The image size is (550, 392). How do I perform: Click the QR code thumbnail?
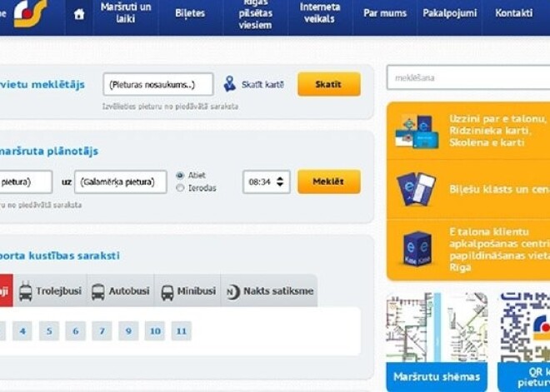click(x=523, y=327)
